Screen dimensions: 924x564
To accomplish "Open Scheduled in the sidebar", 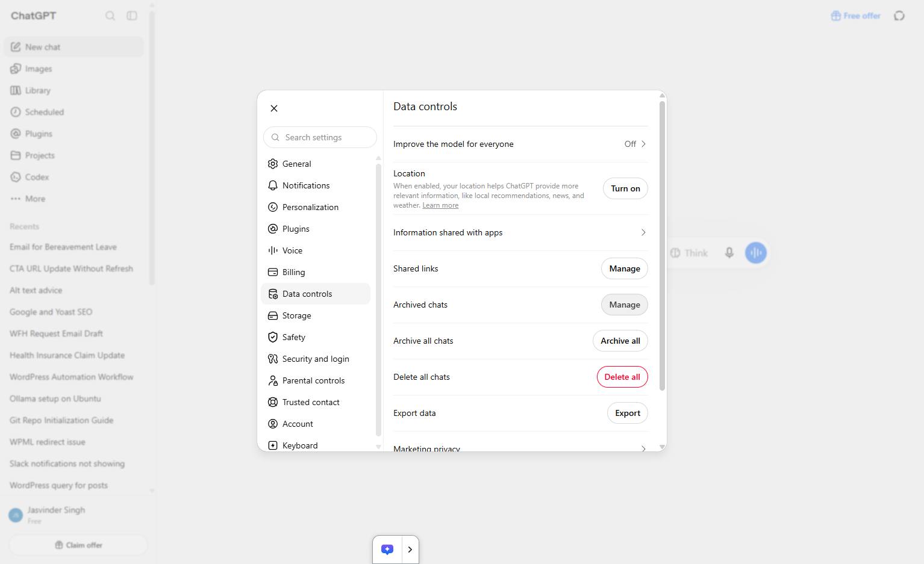I will [x=74, y=112].
